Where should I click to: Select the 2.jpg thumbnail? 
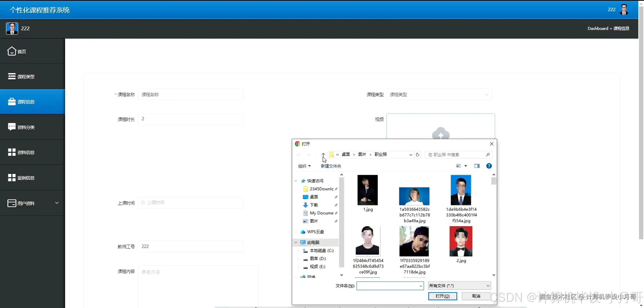(461, 241)
